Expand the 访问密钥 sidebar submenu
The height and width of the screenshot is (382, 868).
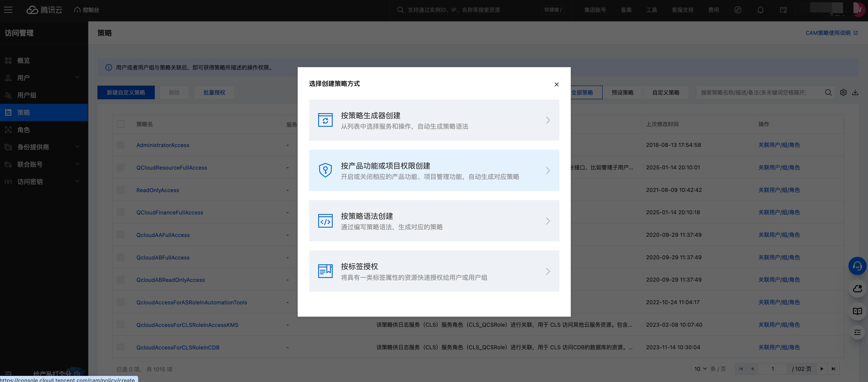[78, 181]
